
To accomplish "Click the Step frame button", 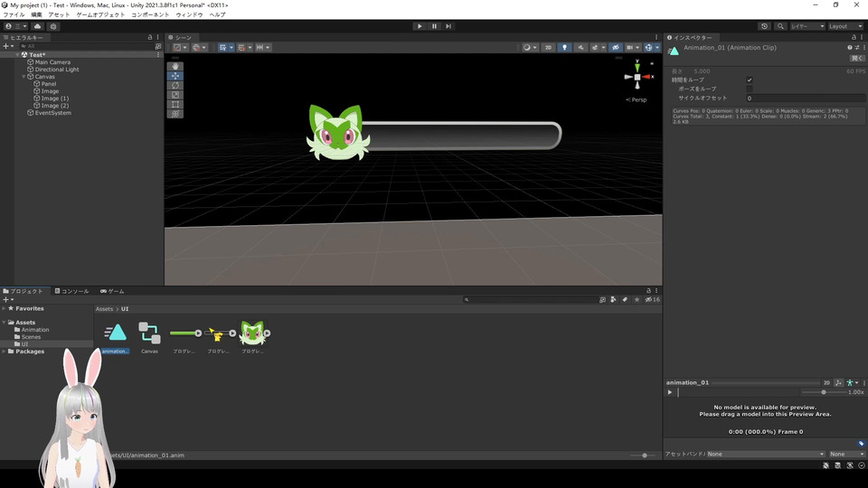I will point(448,26).
